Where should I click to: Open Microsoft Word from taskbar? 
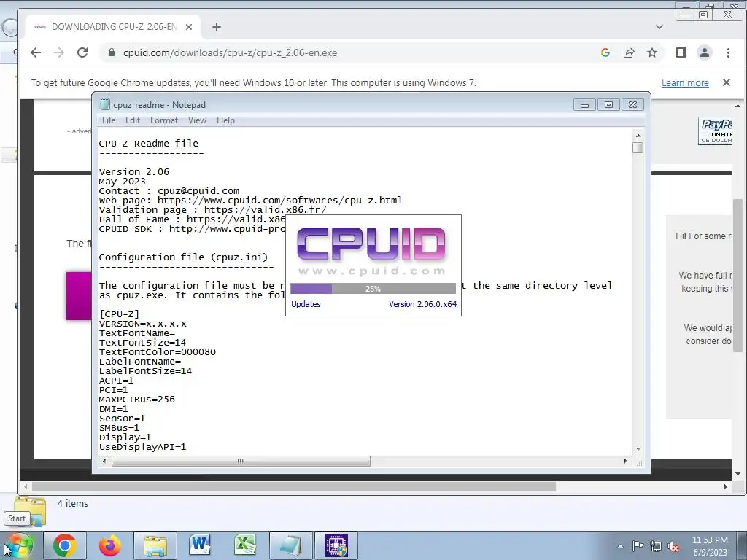point(200,545)
